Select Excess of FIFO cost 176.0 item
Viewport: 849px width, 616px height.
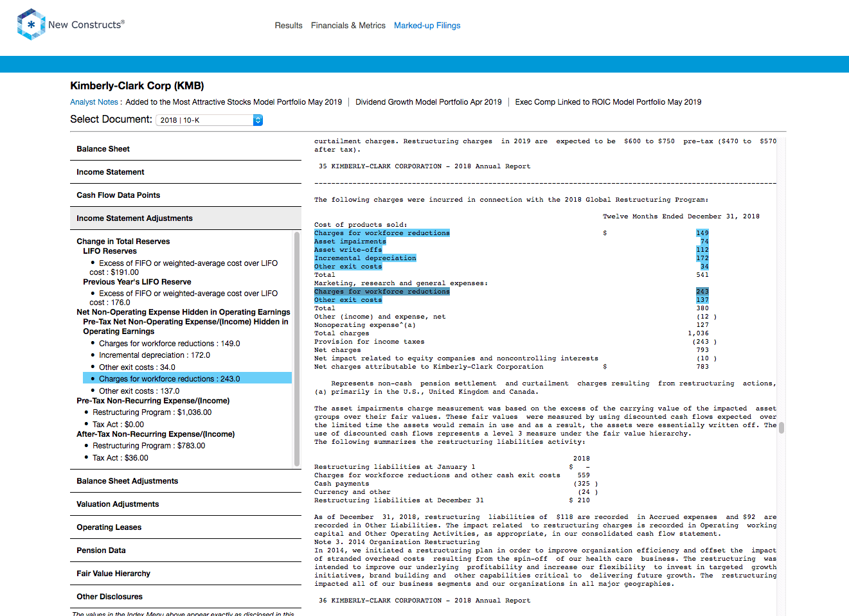(184, 298)
